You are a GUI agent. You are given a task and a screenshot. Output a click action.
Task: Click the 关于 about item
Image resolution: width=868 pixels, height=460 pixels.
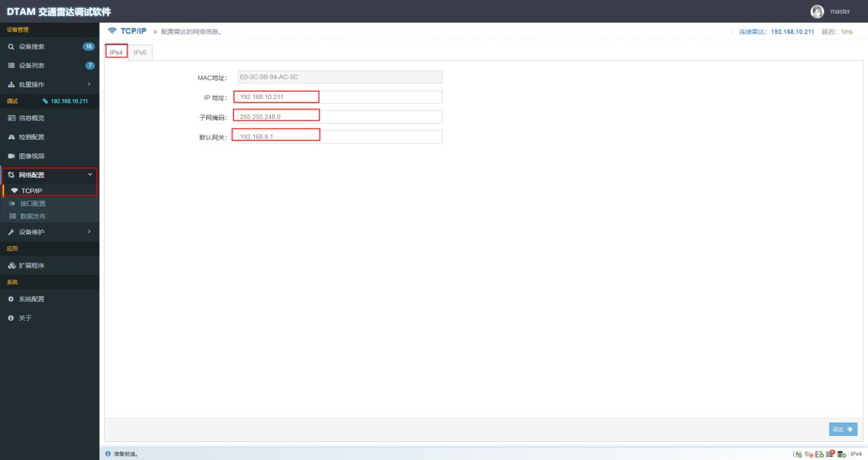(25, 318)
